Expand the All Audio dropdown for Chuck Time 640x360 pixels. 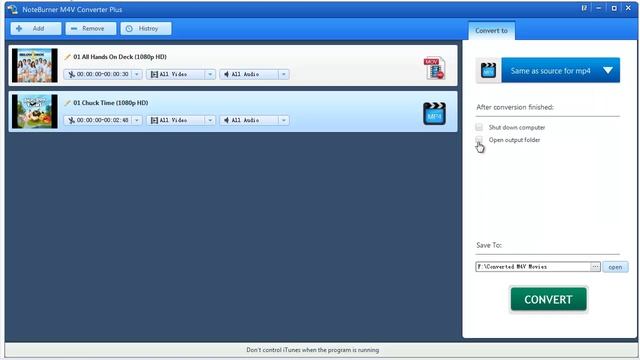coord(284,120)
